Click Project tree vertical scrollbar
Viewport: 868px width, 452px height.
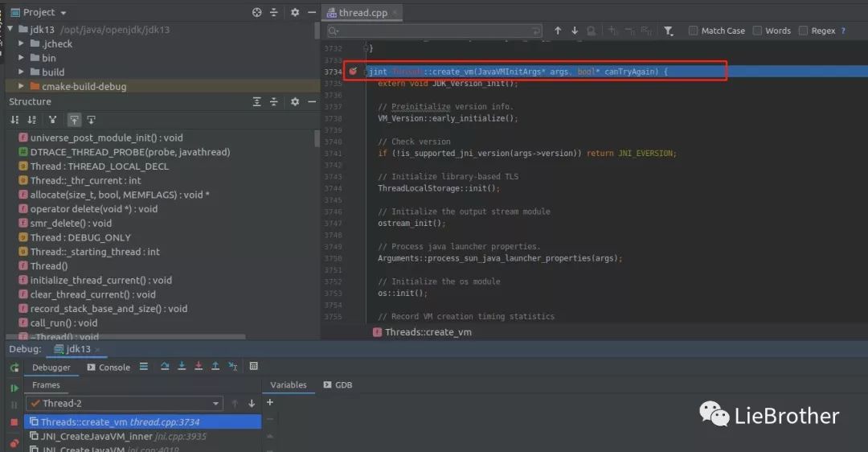click(x=317, y=31)
